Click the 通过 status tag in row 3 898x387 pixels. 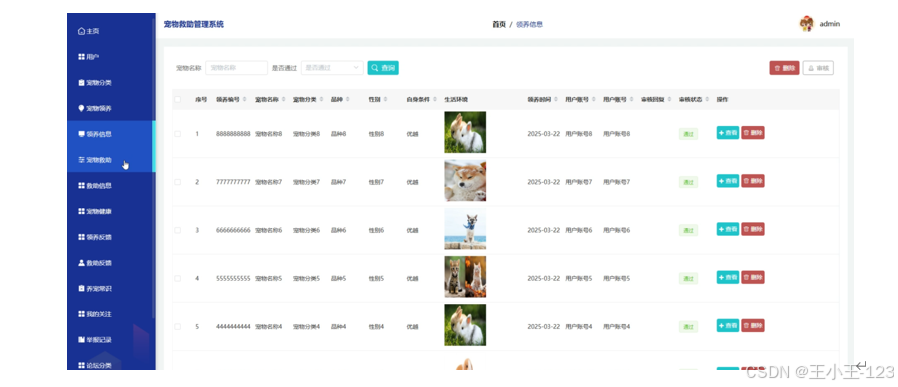688,230
